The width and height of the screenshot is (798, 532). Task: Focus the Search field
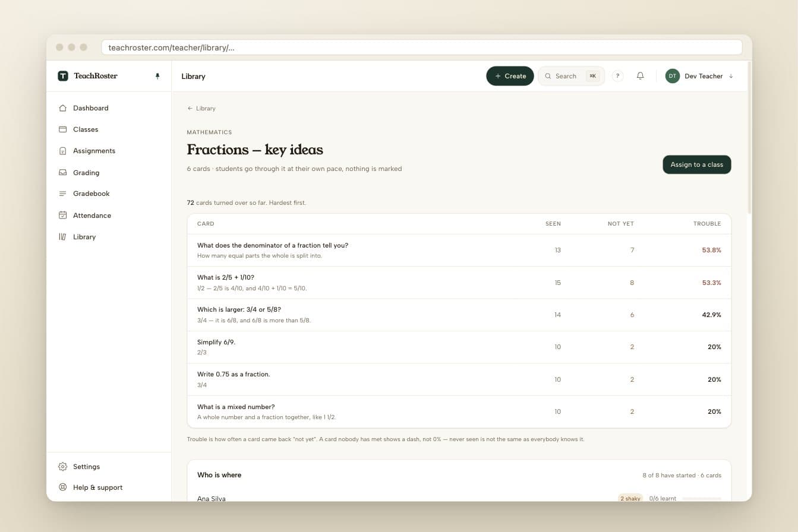point(571,76)
